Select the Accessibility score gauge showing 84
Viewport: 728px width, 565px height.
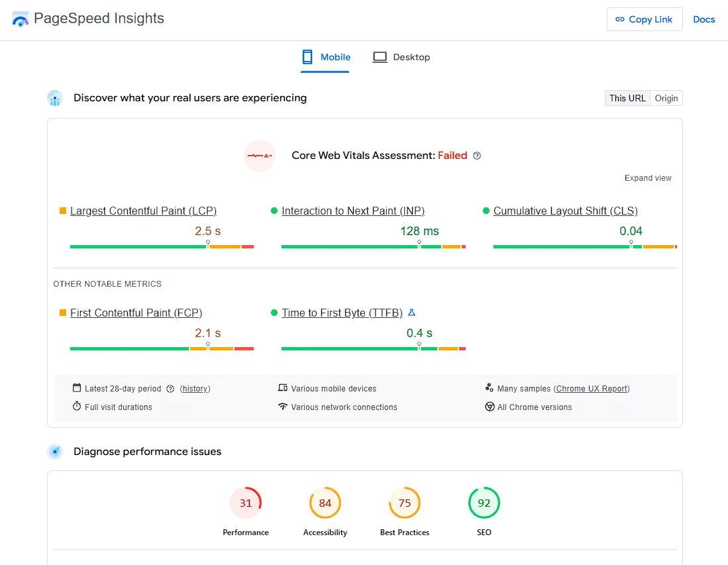pos(325,502)
